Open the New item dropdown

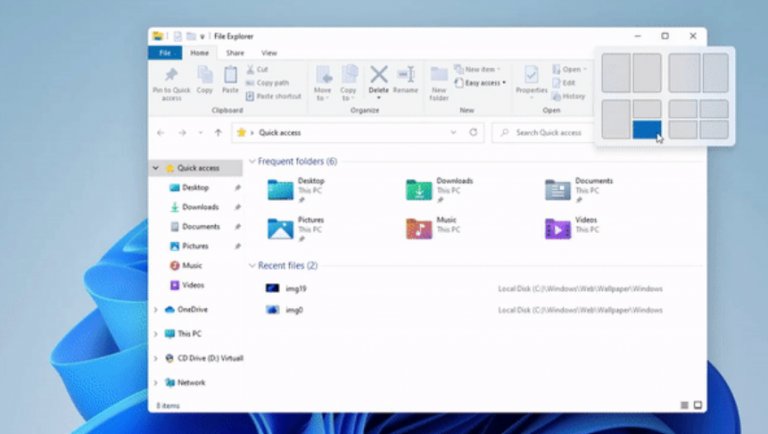pos(478,70)
